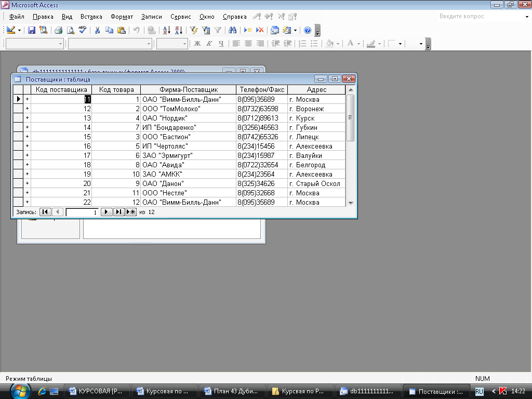Open the Записи menu
The height and width of the screenshot is (399, 532).
[152, 17]
